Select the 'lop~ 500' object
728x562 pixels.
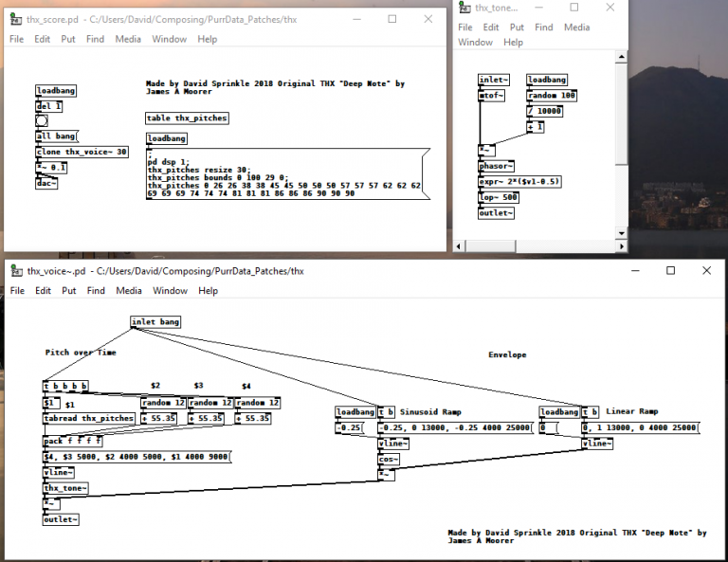click(499, 198)
